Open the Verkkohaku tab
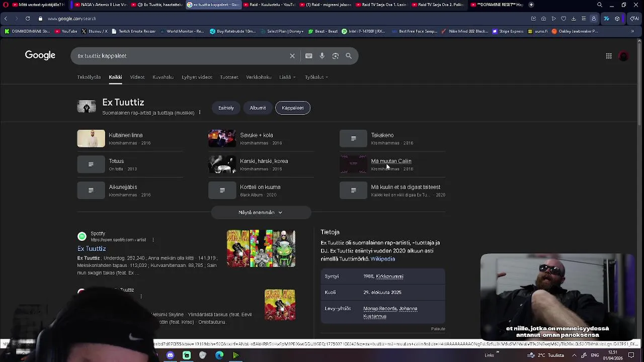 coord(259,77)
